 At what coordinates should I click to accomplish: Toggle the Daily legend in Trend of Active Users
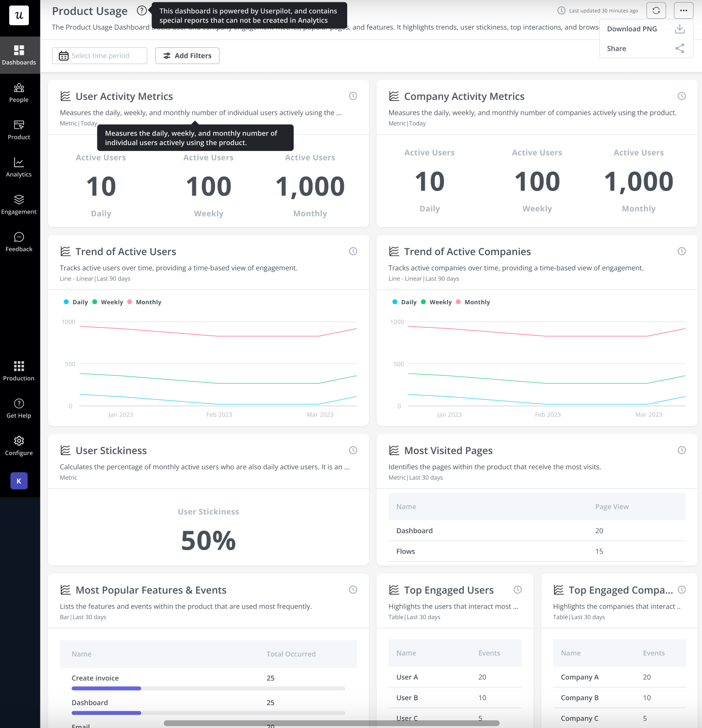(x=76, y=302)
